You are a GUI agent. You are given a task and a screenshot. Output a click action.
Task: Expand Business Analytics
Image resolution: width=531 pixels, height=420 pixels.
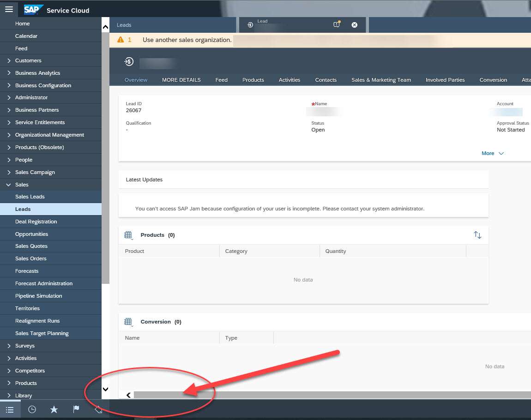pyautogui.click(x=51, y=73)
